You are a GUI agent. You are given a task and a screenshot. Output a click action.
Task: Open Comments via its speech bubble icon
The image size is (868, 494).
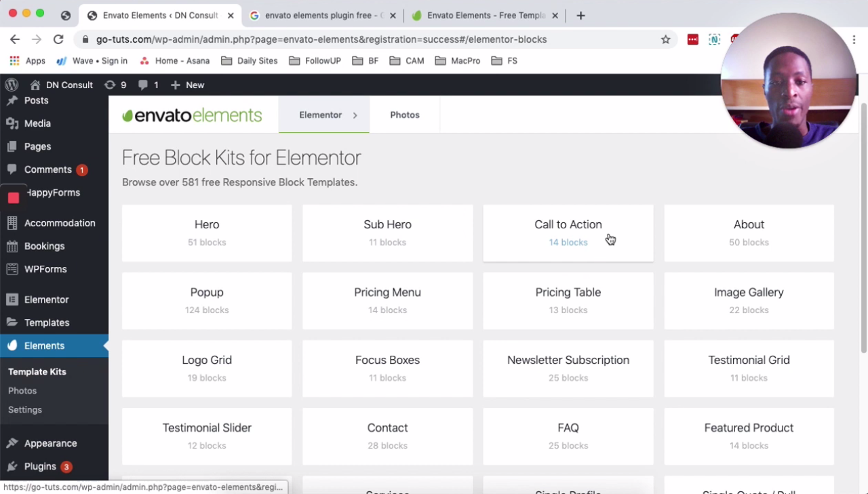[x=12, y=169]
